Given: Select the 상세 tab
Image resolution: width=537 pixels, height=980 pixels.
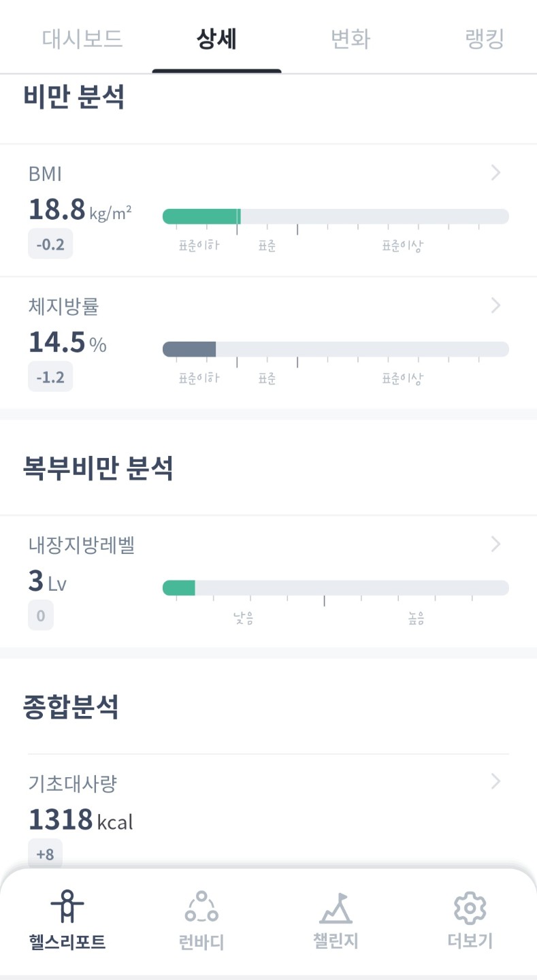Looking at the screenshot, I should tap(216, 39).
